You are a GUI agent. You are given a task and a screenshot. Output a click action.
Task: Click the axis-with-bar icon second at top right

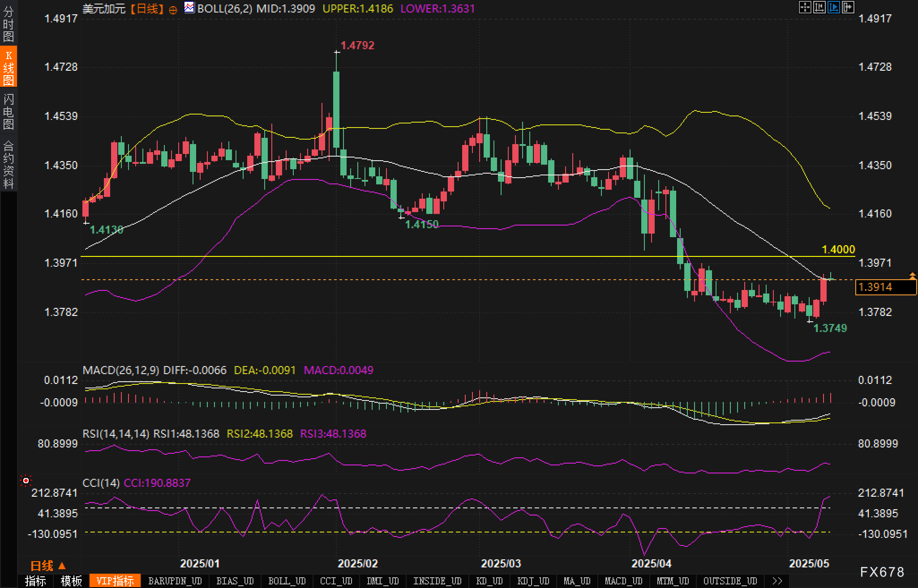point(819,7)
